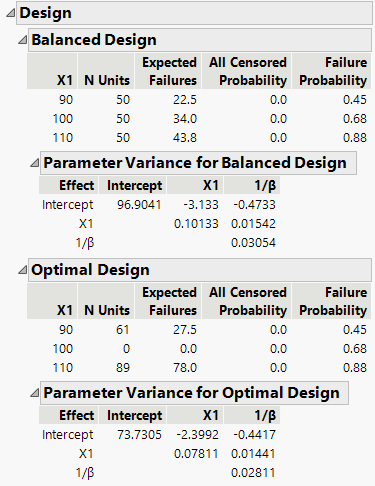Image resolution: width=375 pixels, height=486 pixels.
Task: Click Expected Failures value 78.0
Action: pyautogui.click(x=185, y=368)
